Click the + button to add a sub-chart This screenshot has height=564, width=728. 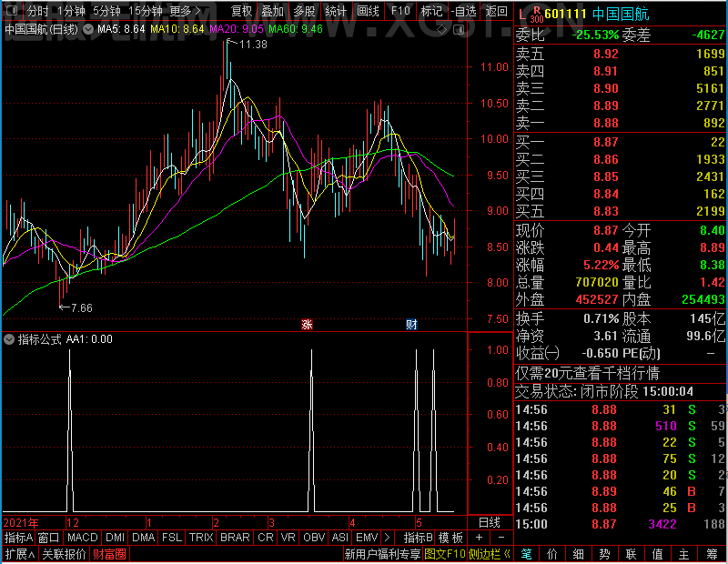(x=479, y=538)
